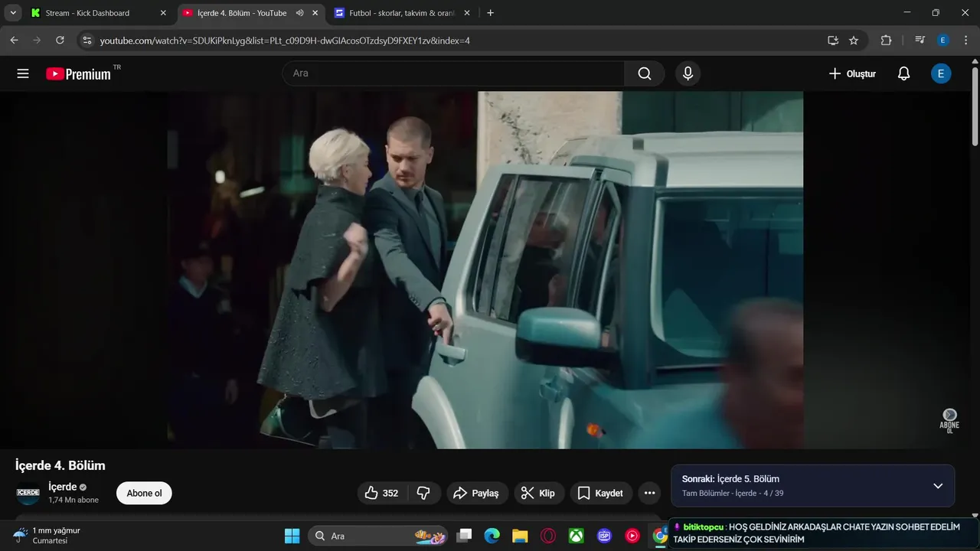The width and height of the screenshot is (980, 551).
Task: Reload the page
Action: [60, 40]
